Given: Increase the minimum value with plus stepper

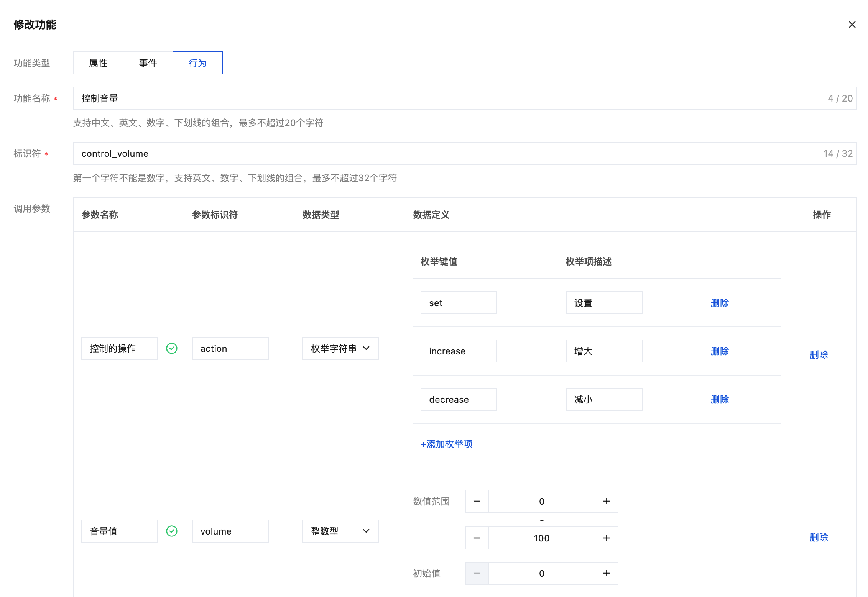Looking at the screenshot, I should coord(606,501).
